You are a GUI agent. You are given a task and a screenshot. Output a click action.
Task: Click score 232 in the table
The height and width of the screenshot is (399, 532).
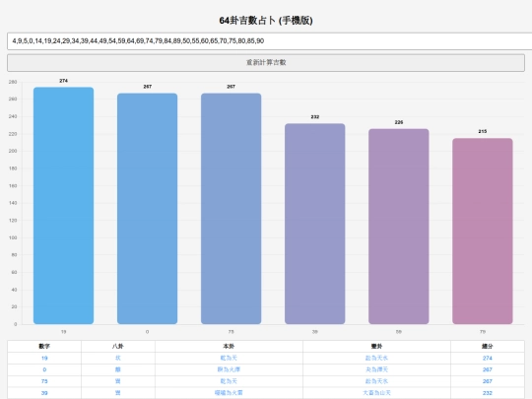click(488, 393)
